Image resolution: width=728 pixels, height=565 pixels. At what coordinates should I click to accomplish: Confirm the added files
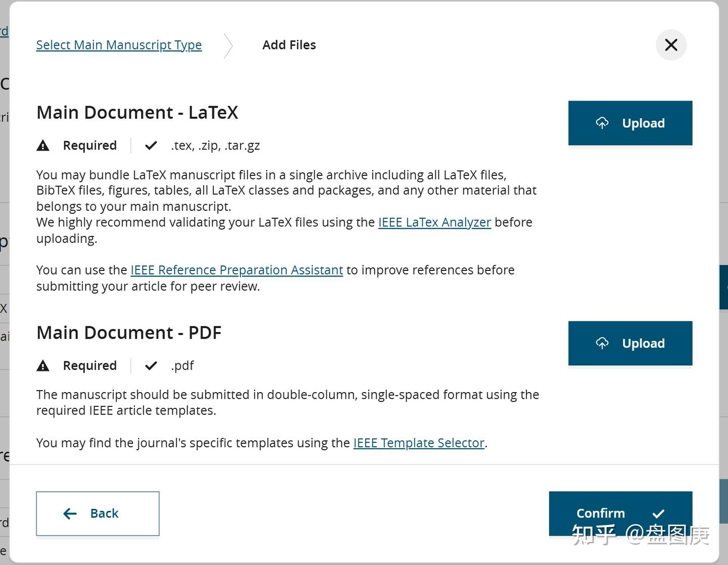620,513
